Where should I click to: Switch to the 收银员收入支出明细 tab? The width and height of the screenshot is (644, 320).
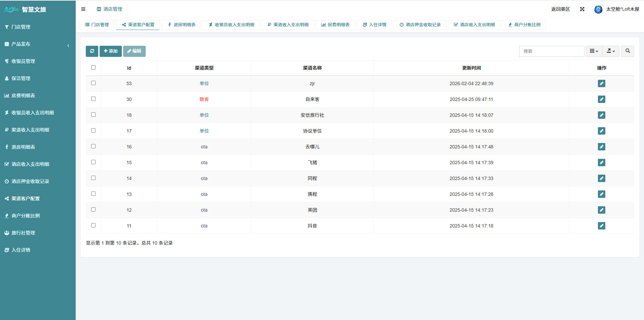(231, 25)
